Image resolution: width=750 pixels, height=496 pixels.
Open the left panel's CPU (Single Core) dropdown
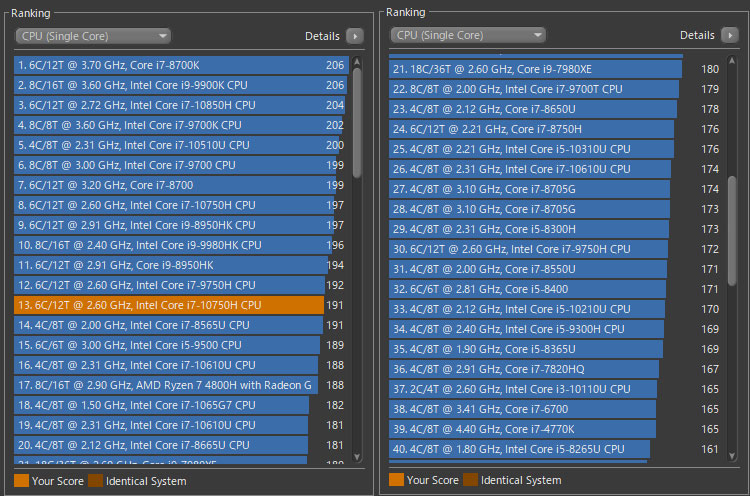point(93,36)
